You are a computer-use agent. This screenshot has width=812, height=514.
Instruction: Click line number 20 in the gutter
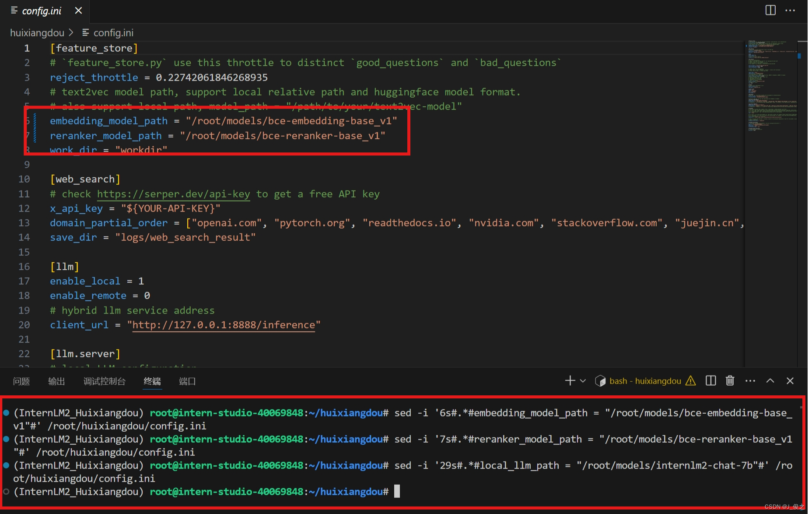24,325
